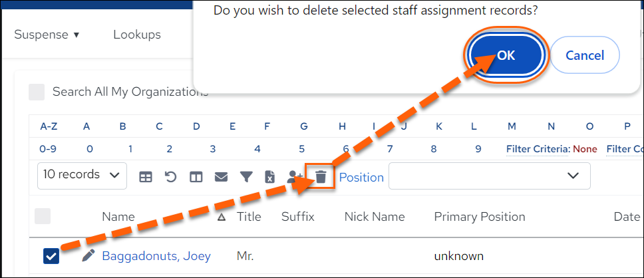This screenshot has width=644, height=278.
Task: Confirm deletion with OK button
Action: tap(506, 55)
